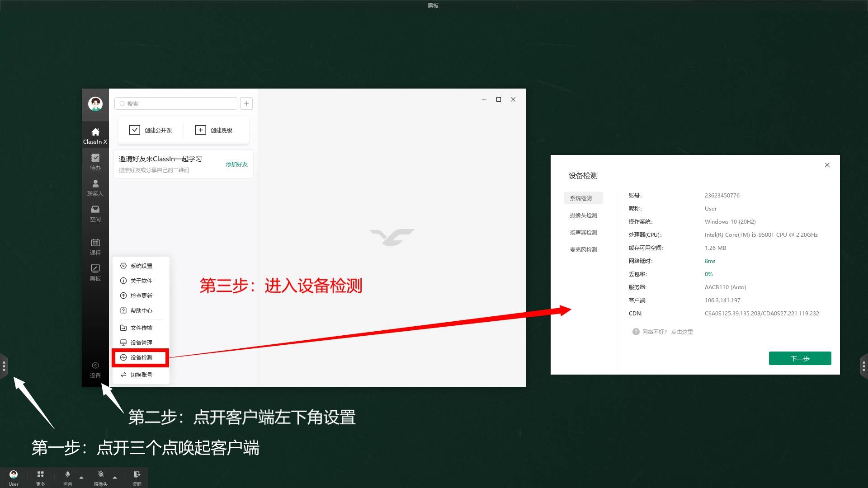This screenshot has height=488, width=868.
Task: Click the green 下一步 button
Action: pos(800,358)
